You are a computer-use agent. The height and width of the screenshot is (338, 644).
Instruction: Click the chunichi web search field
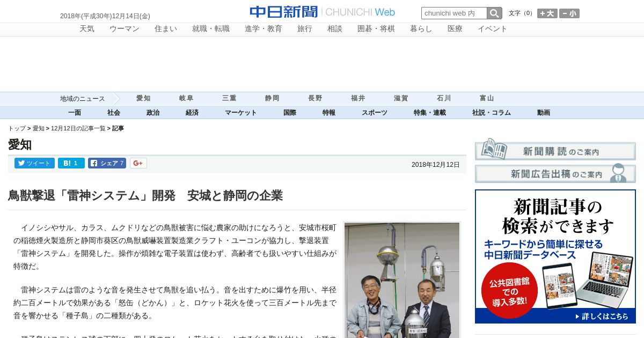click(454, 13)
